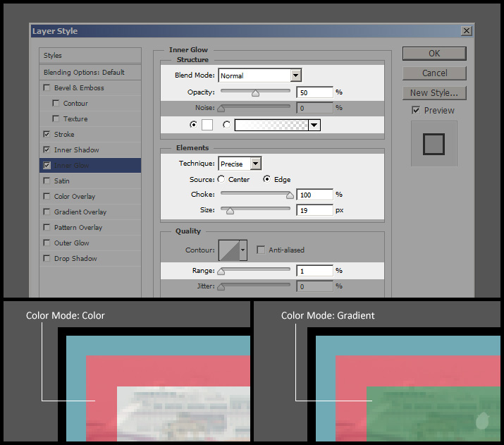Open the Gradient Overlay style settings
This screenshot has height=445, width=504.
pyautogui.click(x=80, y=212)
